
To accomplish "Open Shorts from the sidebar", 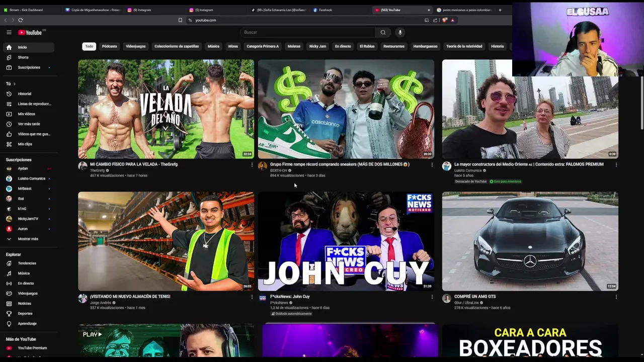I will tap(28, 57).
